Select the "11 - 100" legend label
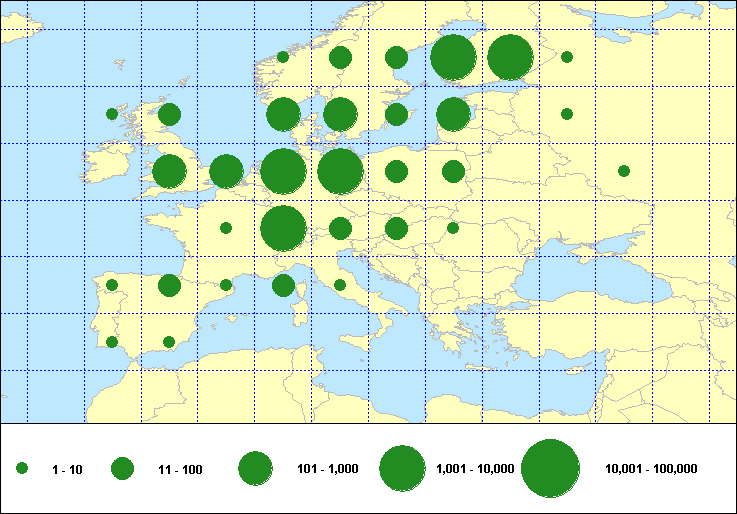Screen dimensions: 737x514 tap(181, 469)
